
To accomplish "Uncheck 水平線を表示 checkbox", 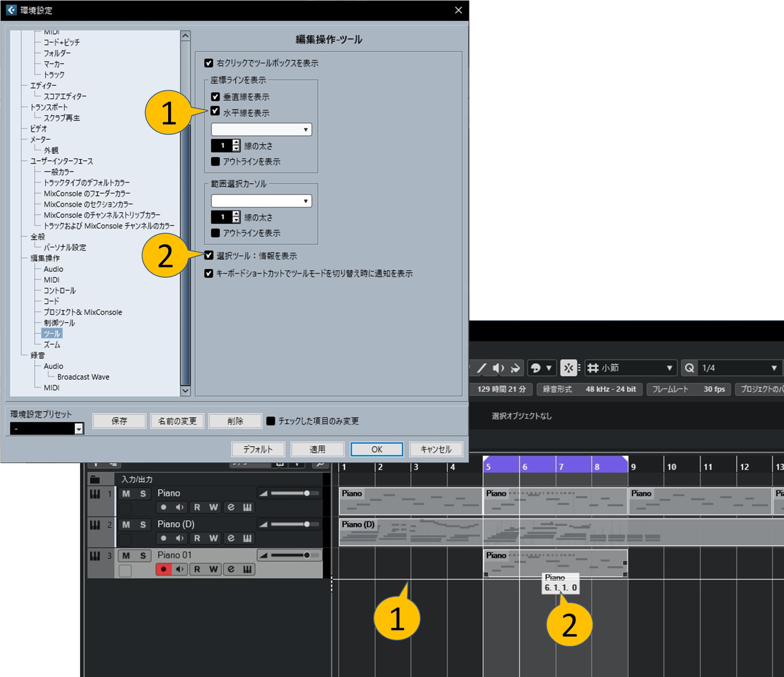I will click(x=215, y=111).
